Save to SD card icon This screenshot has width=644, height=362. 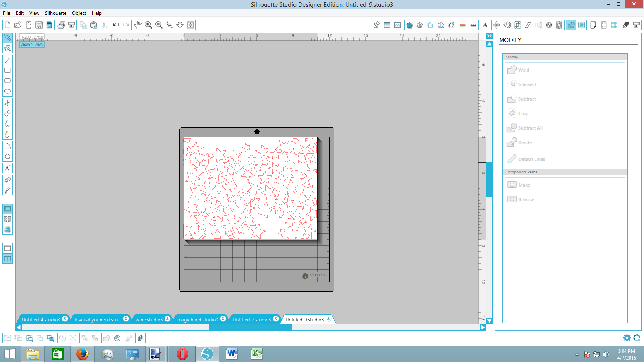[50, 25]
